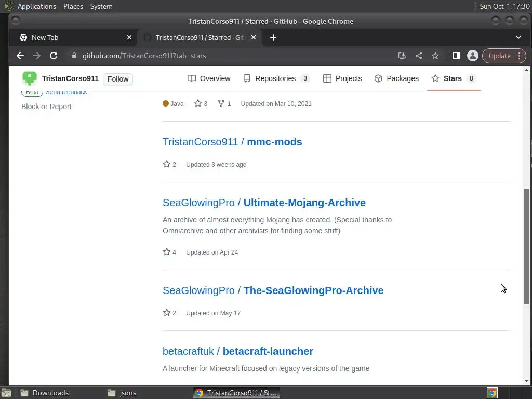
Task: Open the mmc-mods repository link
Action: pyautogui.click(x=274, y=142)
